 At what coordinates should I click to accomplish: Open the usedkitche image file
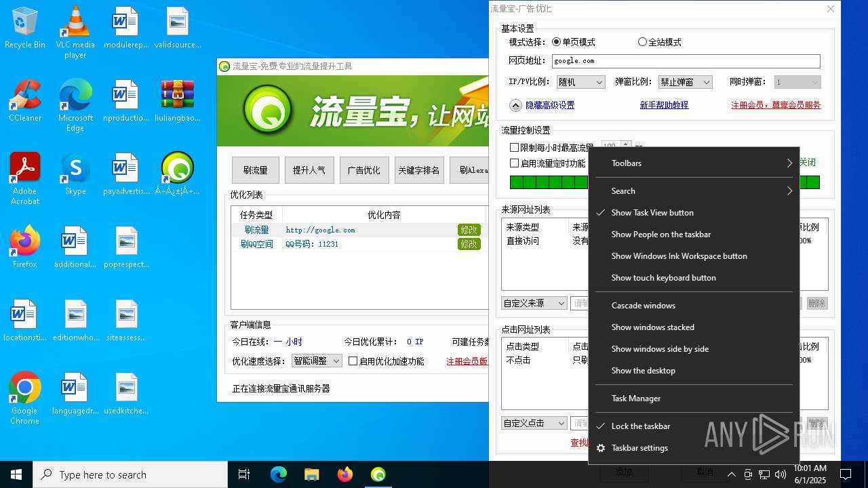pos(126,393)
